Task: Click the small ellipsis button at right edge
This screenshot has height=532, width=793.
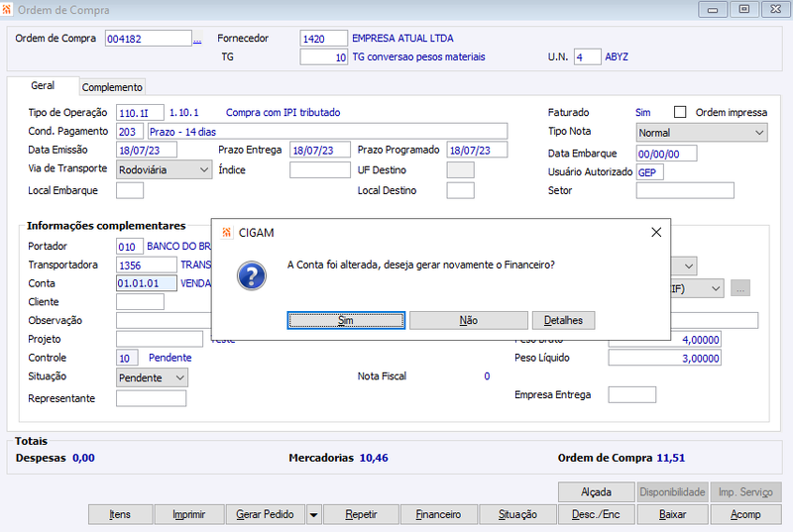Action: 740,288
